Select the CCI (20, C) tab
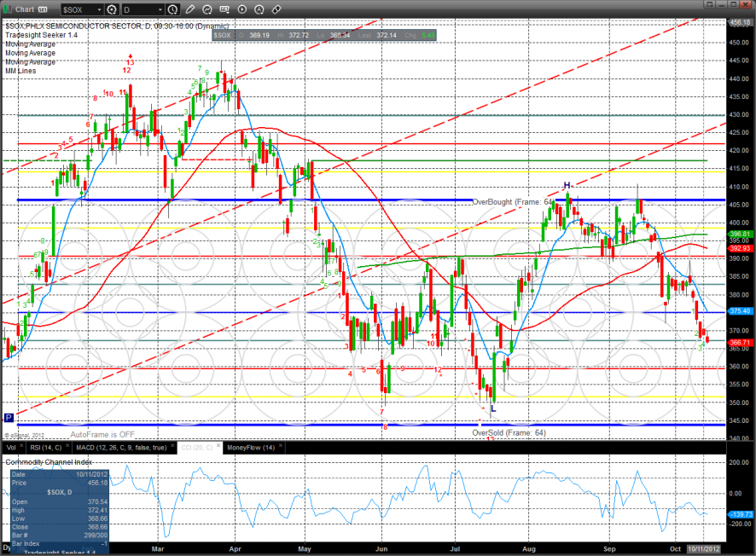 197,448
